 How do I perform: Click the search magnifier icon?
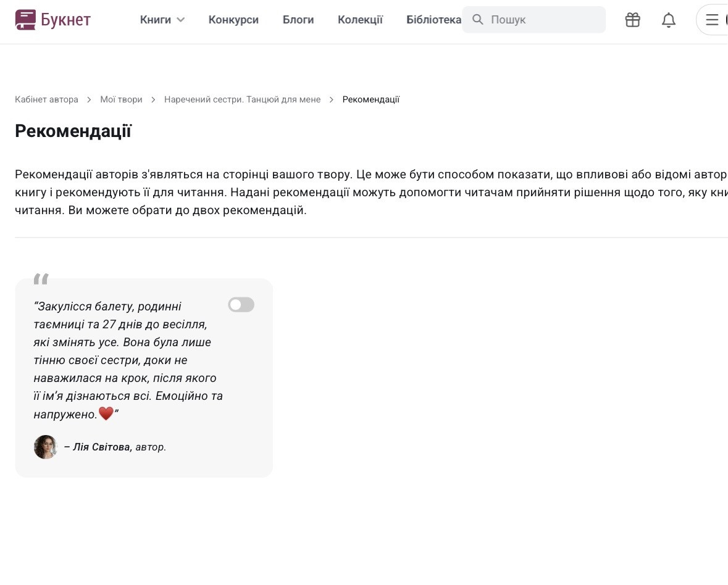(478, 20)
